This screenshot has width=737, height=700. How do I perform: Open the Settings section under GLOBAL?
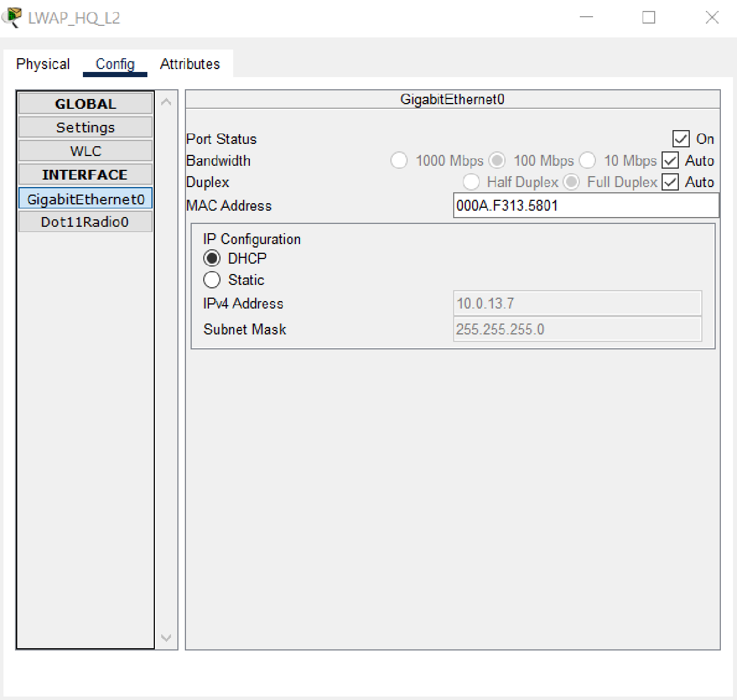click(x=85, y=127)
